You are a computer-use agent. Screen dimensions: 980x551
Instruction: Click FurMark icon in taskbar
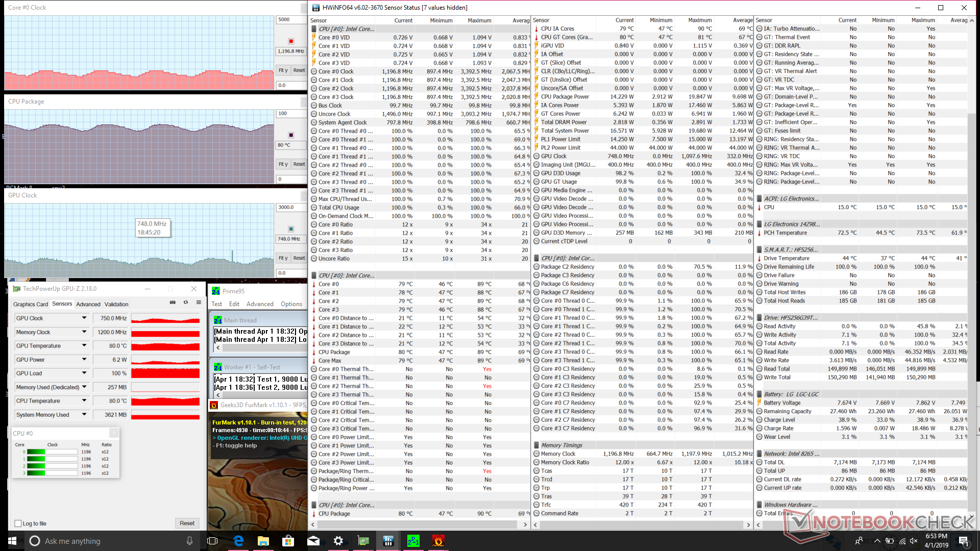pyautogui.click(x=438, y=541)
